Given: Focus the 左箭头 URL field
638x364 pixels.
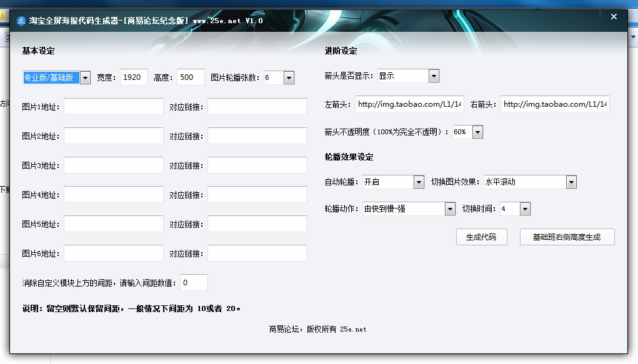Looking at the screenshot, I should (x=409, y=104).
